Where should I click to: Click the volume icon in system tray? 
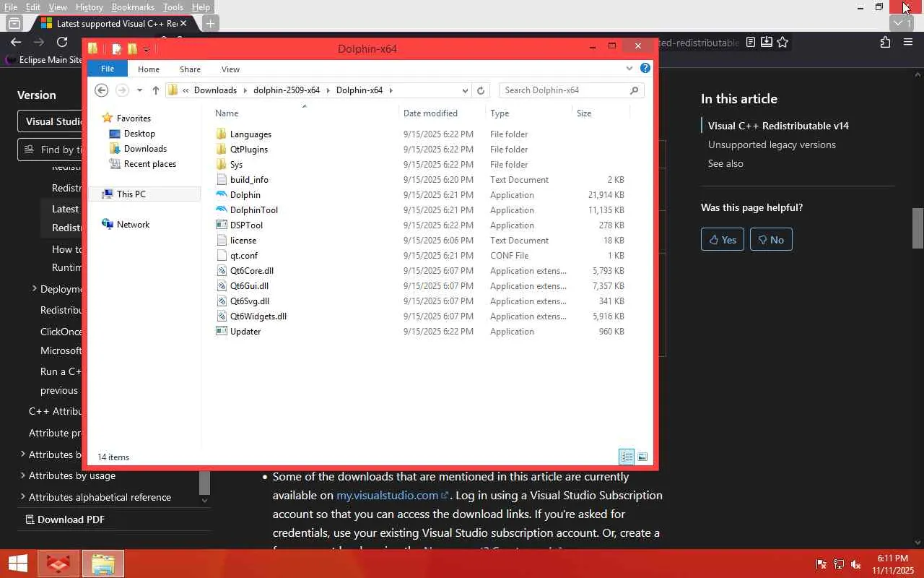point(856,564)
